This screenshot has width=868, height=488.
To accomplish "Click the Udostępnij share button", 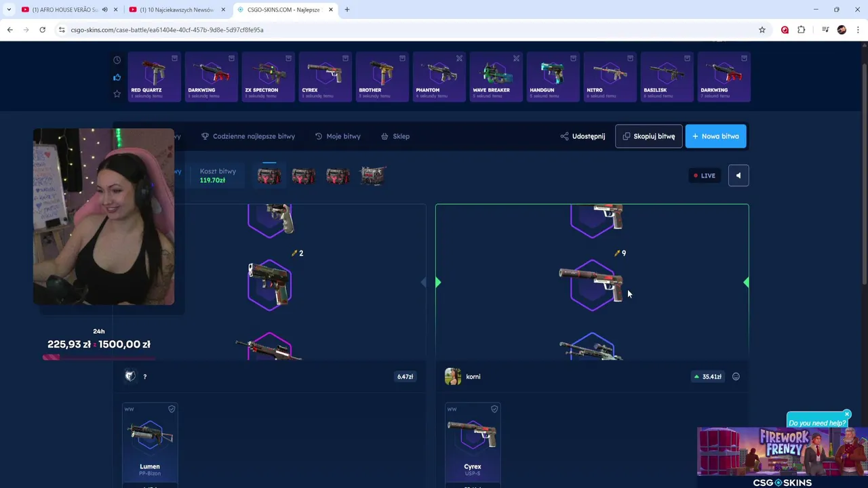I will coord(583,136).
